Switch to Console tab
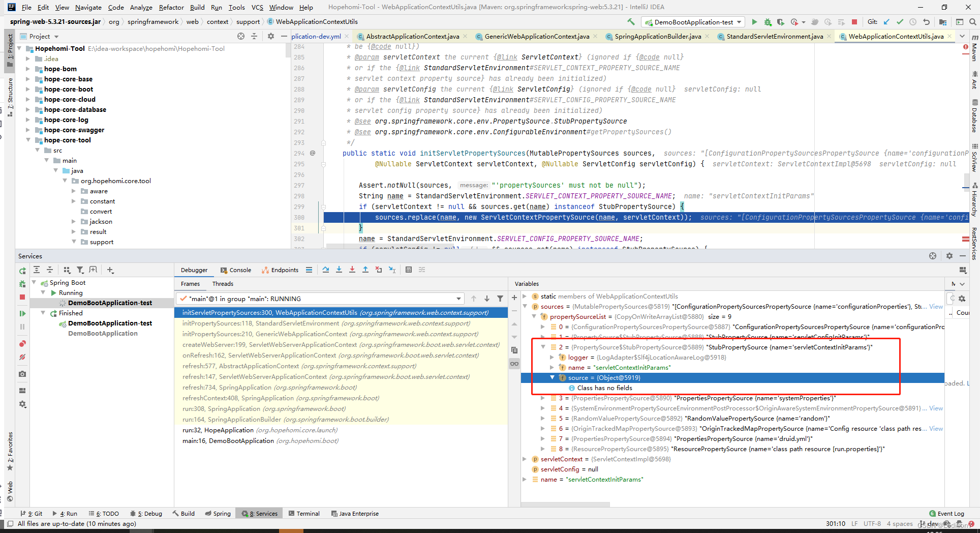Image resolution: width=980 pixels, height=533 pixels. (x=236, y=270)
